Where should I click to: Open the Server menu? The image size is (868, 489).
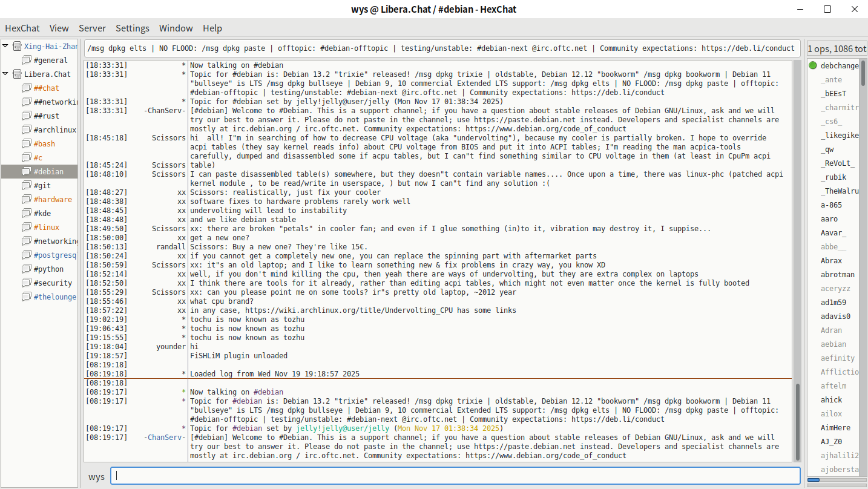click(x=92, y=28)
